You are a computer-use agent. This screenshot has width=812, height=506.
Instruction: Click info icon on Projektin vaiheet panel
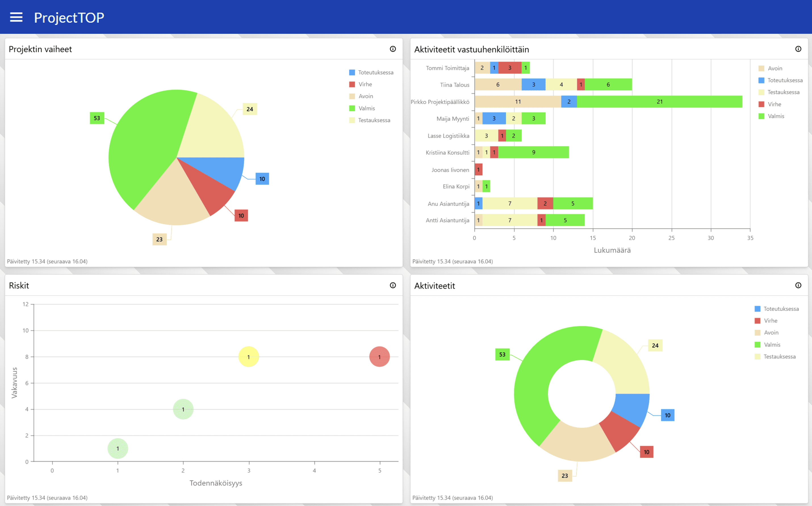point(393,49)
